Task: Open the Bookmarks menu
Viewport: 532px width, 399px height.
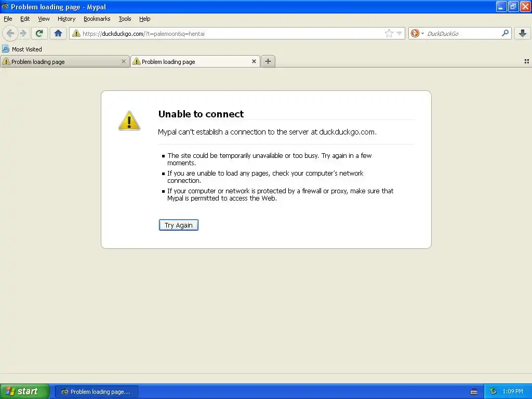Action: [x=97, y=19]
